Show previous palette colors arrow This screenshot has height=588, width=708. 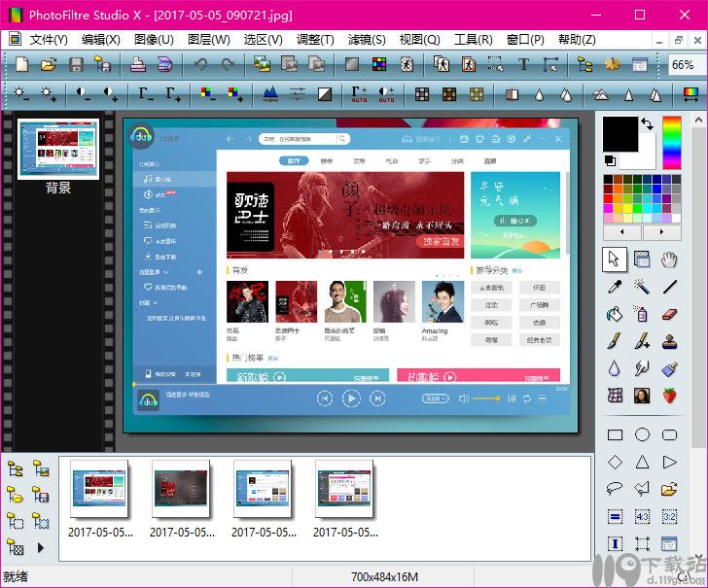pos(622,232)
